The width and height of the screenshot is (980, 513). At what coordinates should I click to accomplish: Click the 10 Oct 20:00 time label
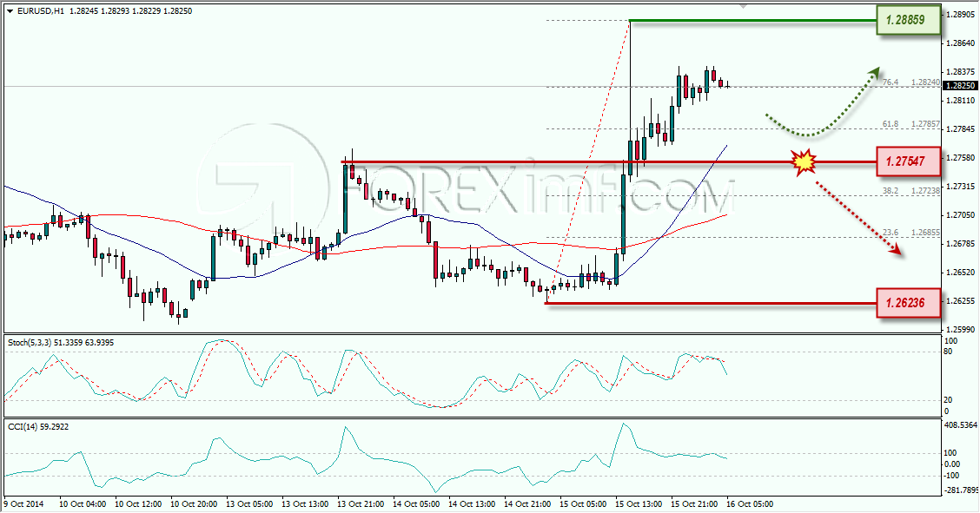tap(194, 504)
